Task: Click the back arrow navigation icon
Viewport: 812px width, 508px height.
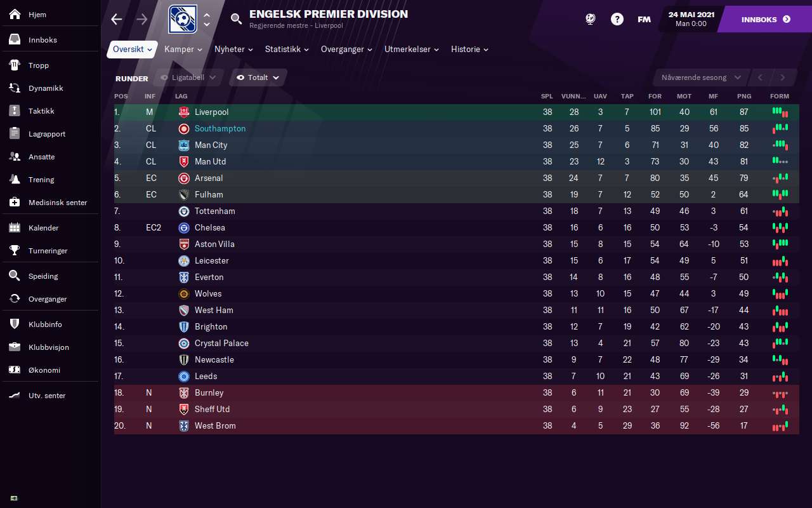Action: [x=117, y=19]
